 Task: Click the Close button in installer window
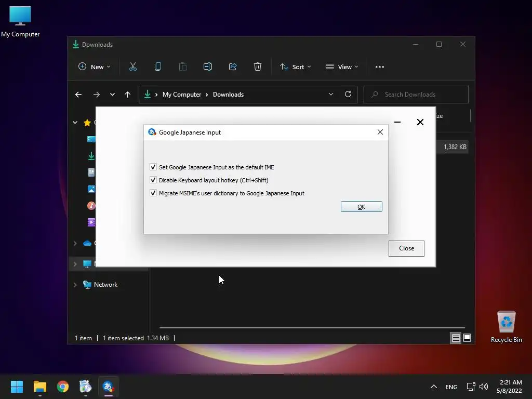tap(406, 248)
